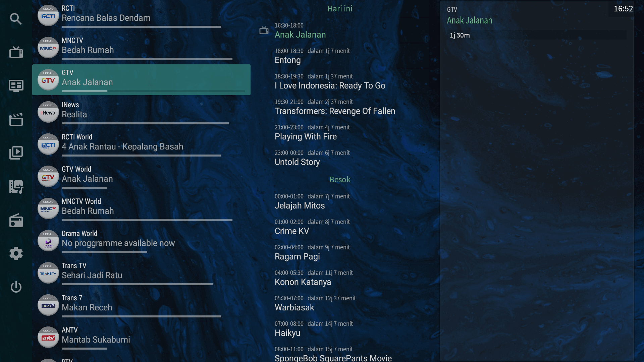Select RCTI World 4 Anak Rantau row

pos(141,144)
